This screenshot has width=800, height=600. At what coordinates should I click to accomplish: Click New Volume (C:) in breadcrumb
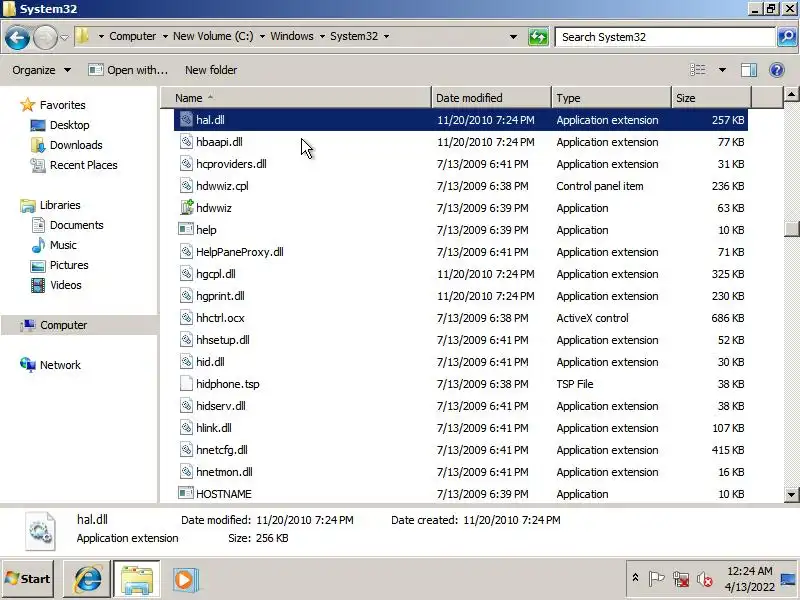(213, 36)
